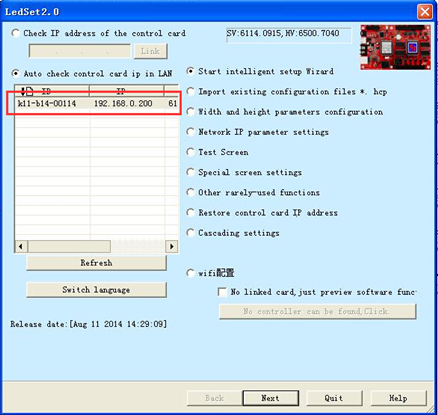Select Check IP address of the control card
Screen dimensions: 438x415
(x=15, y=33)
